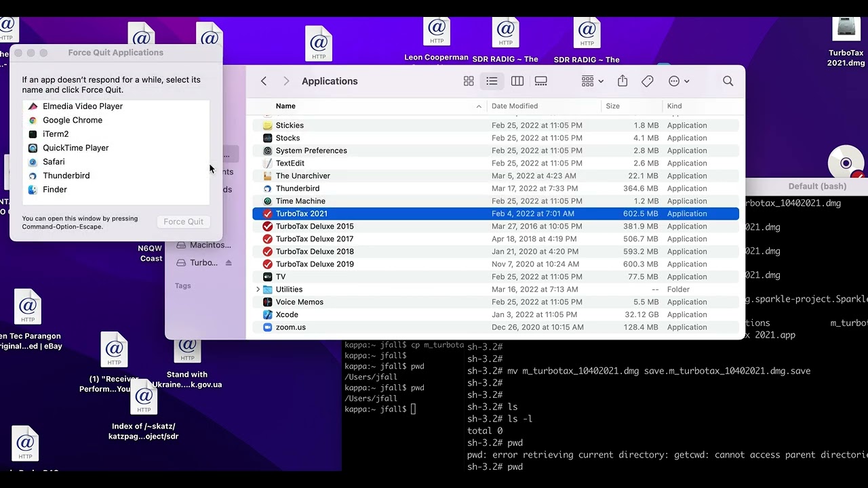Switch Finder to list view

492,81
